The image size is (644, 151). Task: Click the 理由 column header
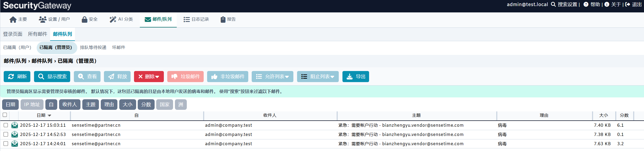pos(544,115)
